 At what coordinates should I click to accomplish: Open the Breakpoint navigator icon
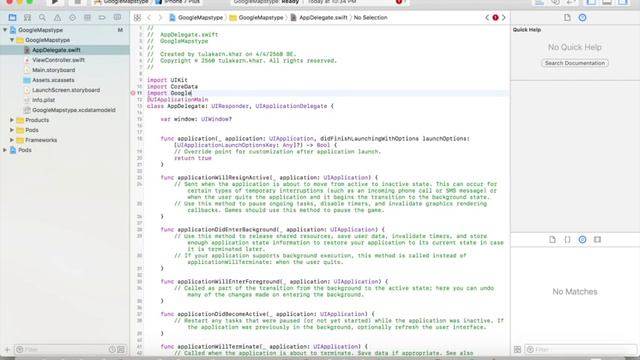[x=102, y=18]
